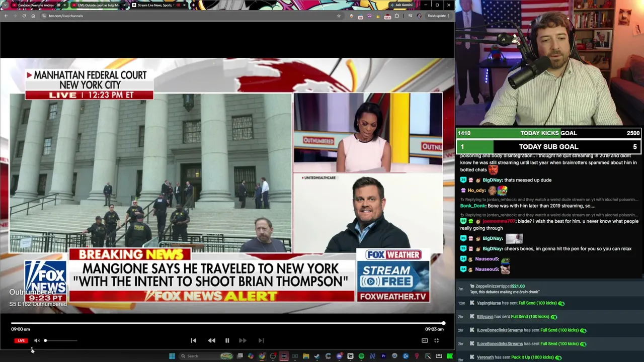644x362 pixels.
Task: Open the browser extensions puzzle icon
Action: (x=397, y=16)
